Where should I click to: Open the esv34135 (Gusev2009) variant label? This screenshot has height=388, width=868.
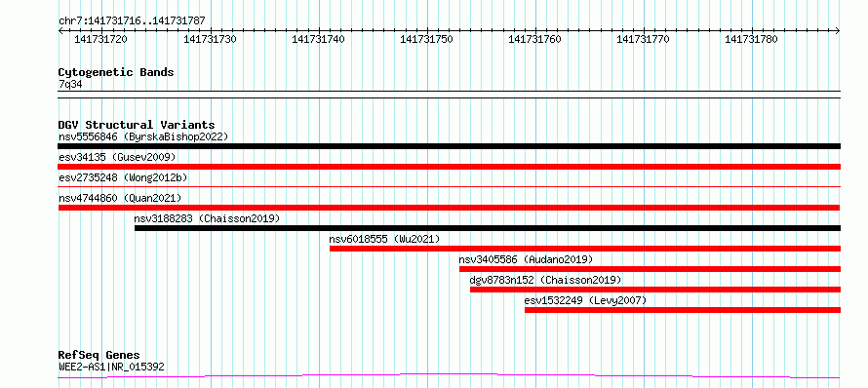click(117, 157)
